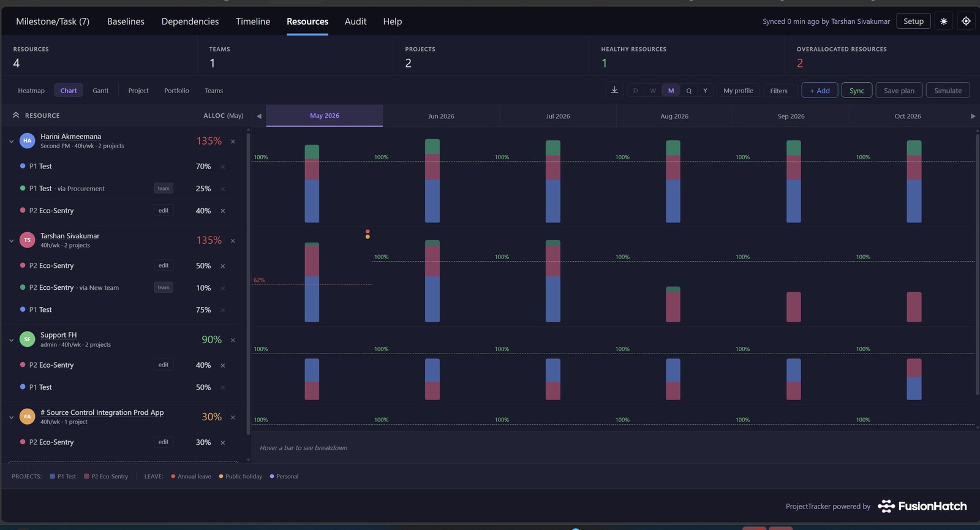This screenshot has height=530, width=980.
Task: Click team tag on Eco-Sentry via New team
Action: click(x=164, y=287)
